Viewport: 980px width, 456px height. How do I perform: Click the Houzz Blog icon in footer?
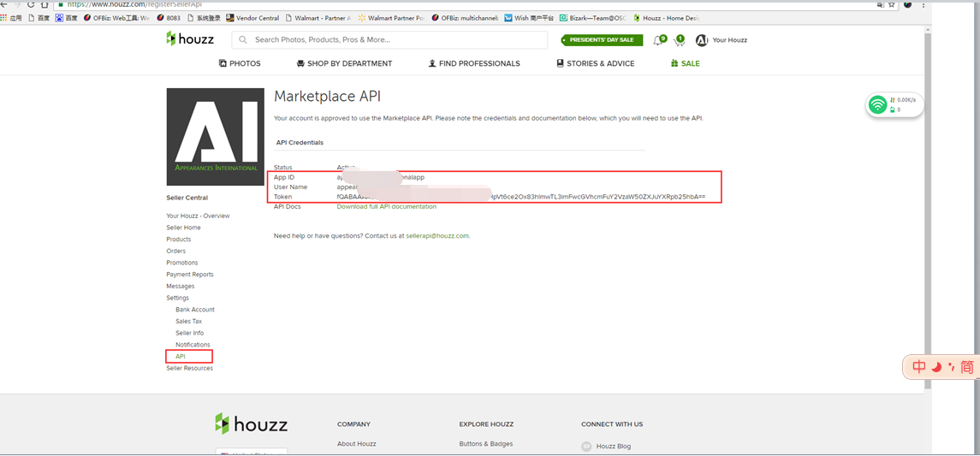pyautogui.click(x=586, y=446)
